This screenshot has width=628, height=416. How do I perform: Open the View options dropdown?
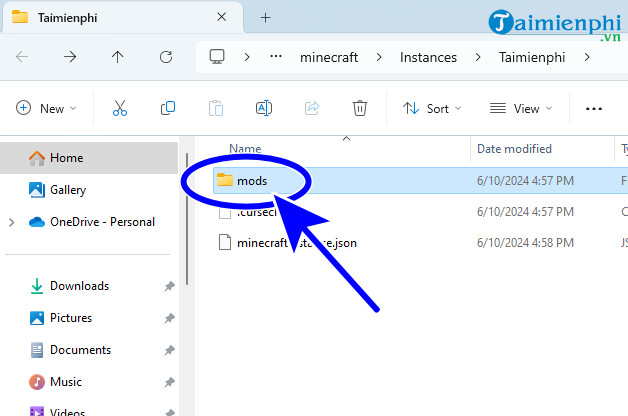[520, 108]
